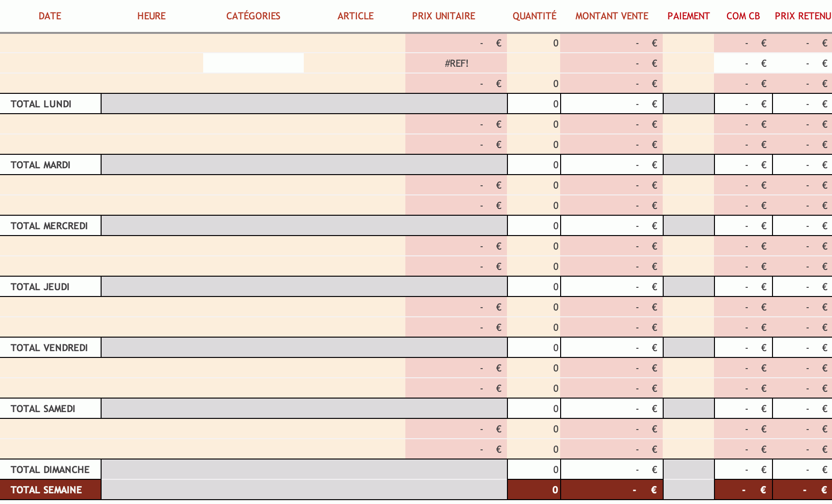Click the TOTAL SAMEDI row label

click(50, 409)
